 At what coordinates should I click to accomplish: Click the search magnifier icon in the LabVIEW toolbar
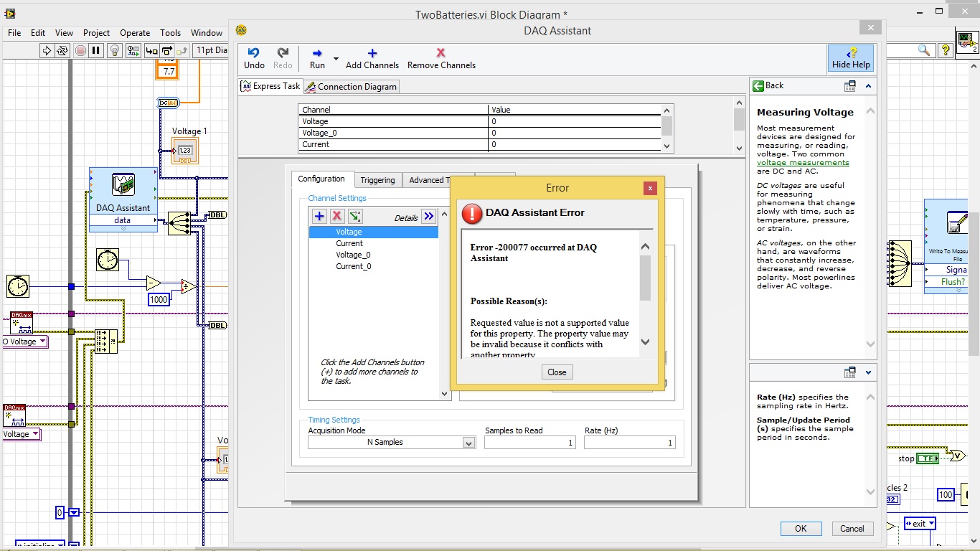click(x=925, y=50)
